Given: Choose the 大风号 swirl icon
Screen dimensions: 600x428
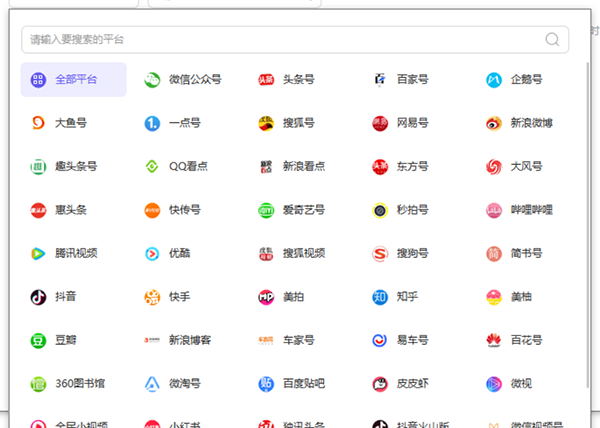Looking at the screenshot, I should [494, 167].
